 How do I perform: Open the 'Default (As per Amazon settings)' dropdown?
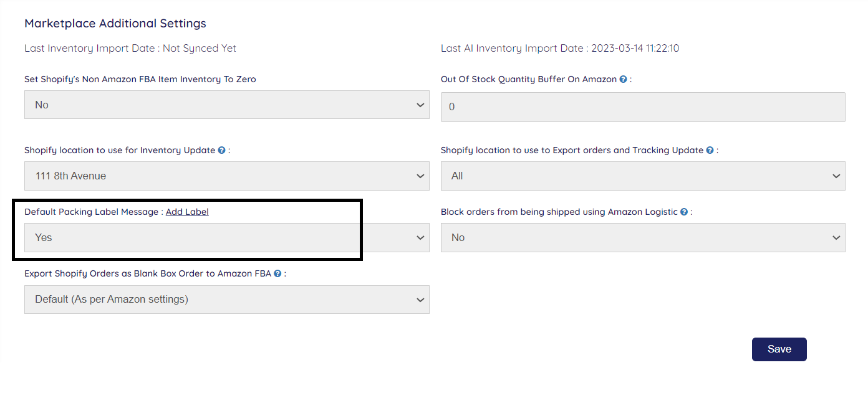226,300
